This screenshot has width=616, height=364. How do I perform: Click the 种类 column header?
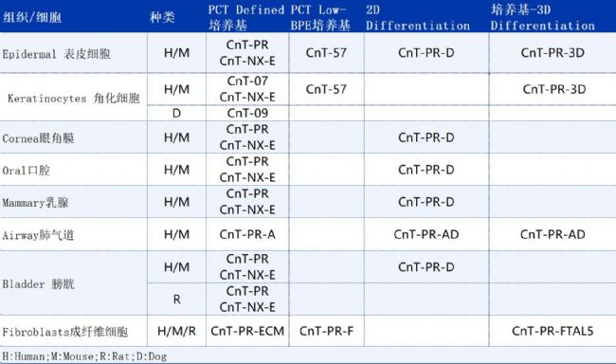162,17
